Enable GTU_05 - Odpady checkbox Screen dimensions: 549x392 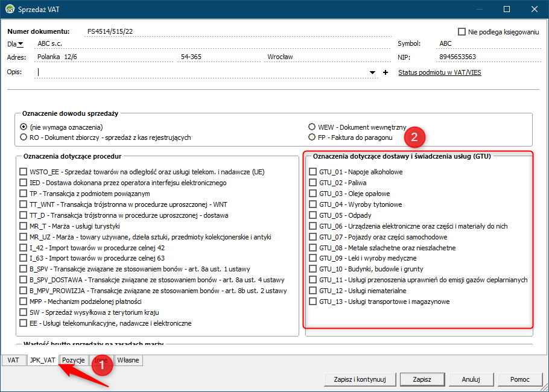coord(313,215)
